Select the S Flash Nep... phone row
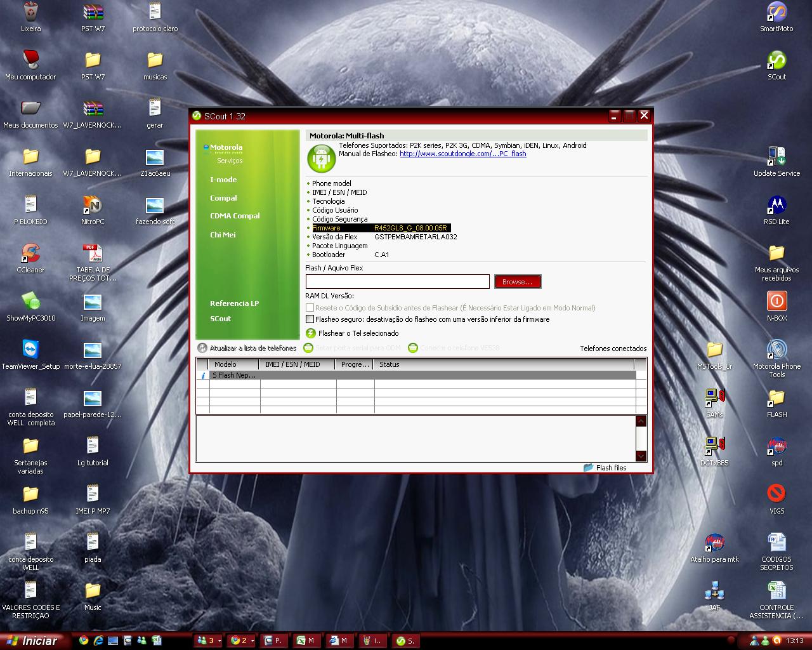The image size is (812, 650). point(417,375)
